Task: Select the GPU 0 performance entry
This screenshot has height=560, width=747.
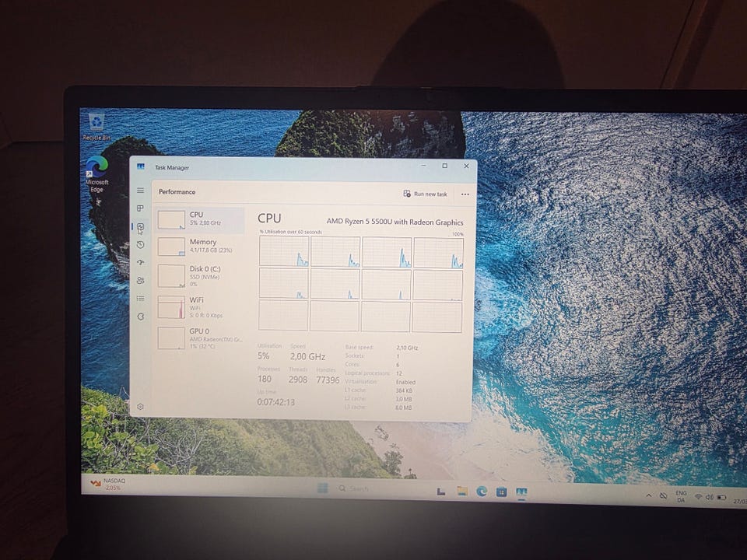Action: point(200,338)
